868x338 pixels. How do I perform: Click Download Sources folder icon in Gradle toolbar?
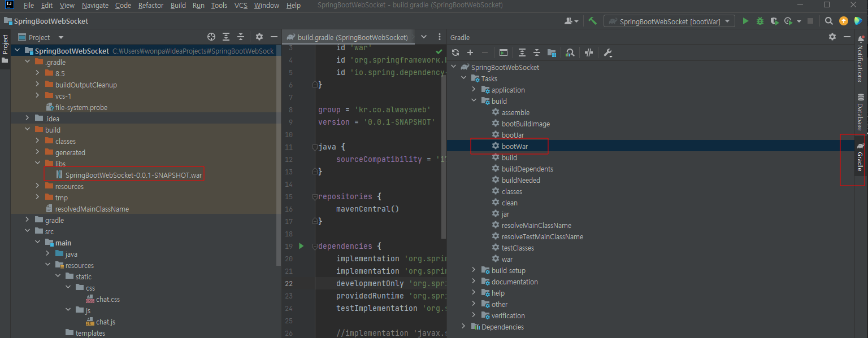point(552,52)
